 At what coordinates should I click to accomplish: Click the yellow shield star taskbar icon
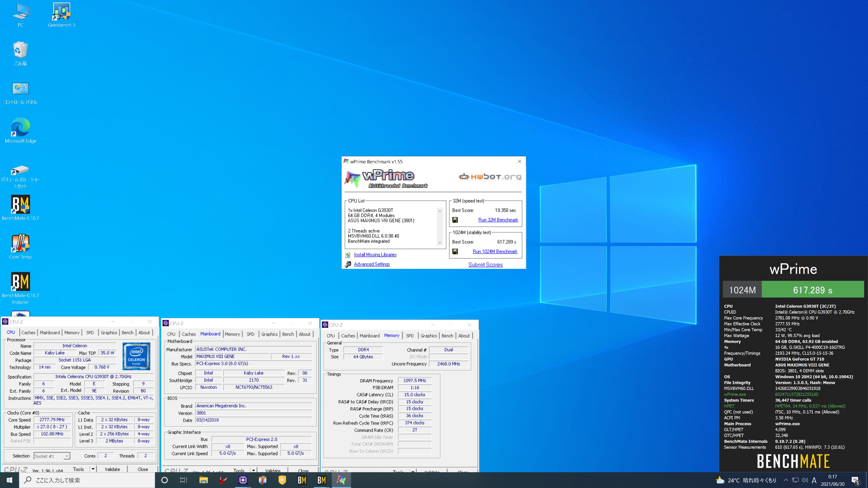(x=282, y=480)
